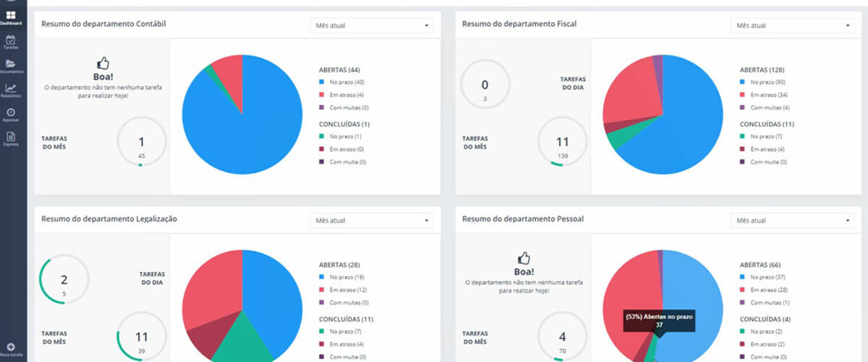Click the CONCLUÍDAS (1) heading in Contábil
The height and width of the screenshot is (362, 868).
click(x=343, y=124)
